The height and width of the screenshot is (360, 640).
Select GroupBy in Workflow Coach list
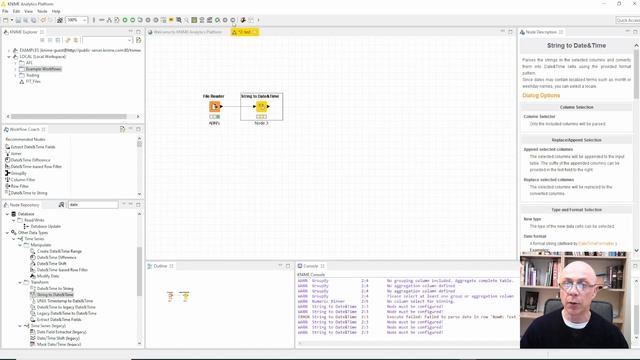[18, 173]
